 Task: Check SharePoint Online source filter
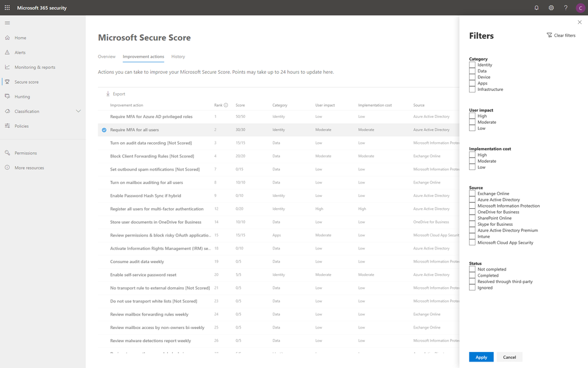pos(472,218)
